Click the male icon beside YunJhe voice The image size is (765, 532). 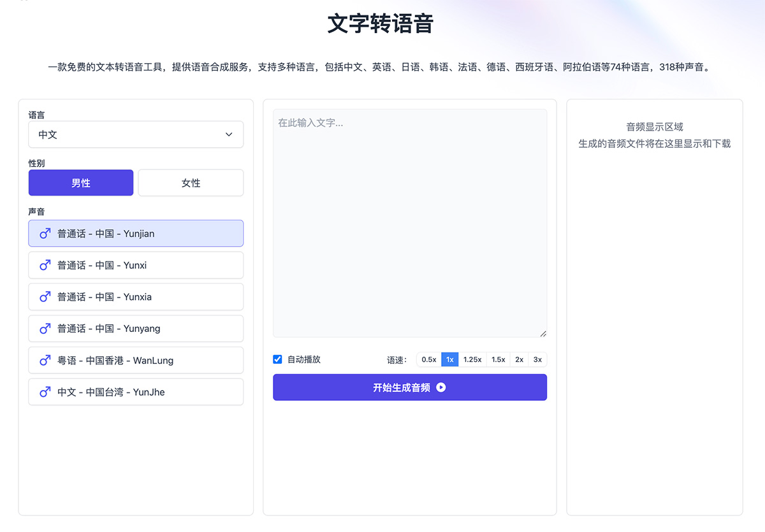(x=45, y=392)
